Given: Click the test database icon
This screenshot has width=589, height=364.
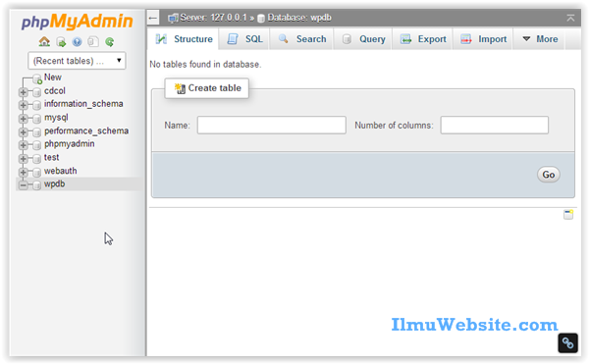Looking at the screenshot, I should pos(36,159).
